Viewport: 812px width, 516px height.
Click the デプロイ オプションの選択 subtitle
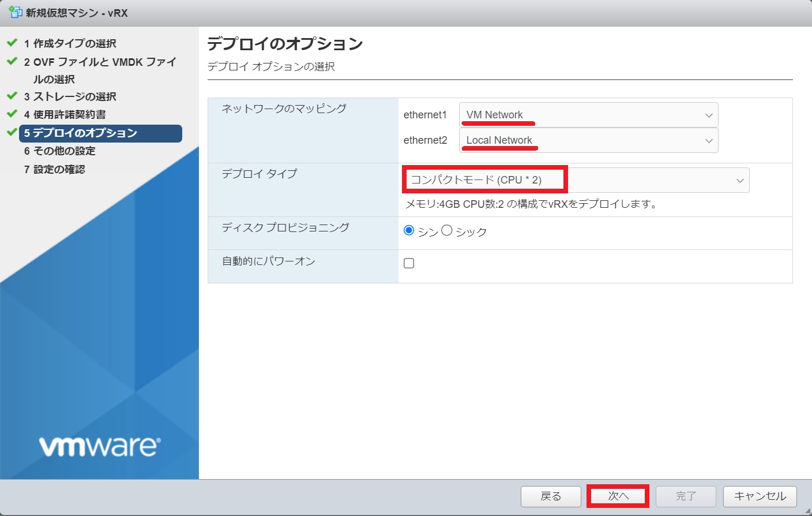tap(271, 66)
